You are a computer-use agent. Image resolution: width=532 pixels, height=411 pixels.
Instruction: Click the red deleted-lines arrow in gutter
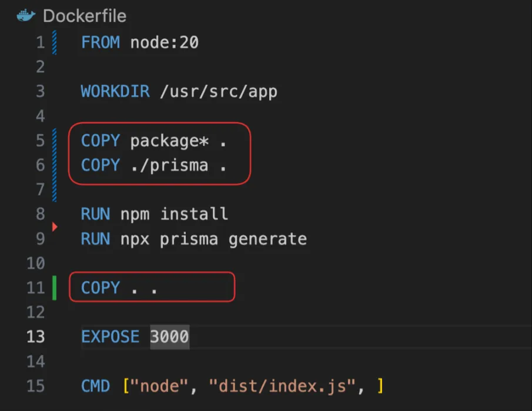[55, 226]
